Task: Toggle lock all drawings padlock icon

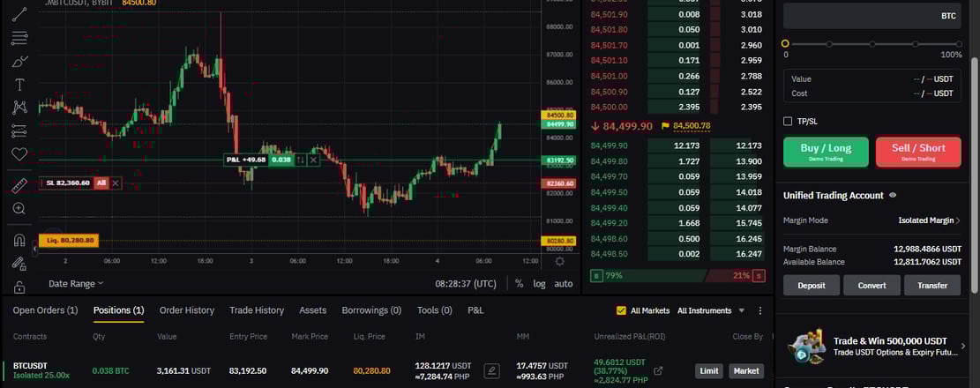Action: pos(19,287)
